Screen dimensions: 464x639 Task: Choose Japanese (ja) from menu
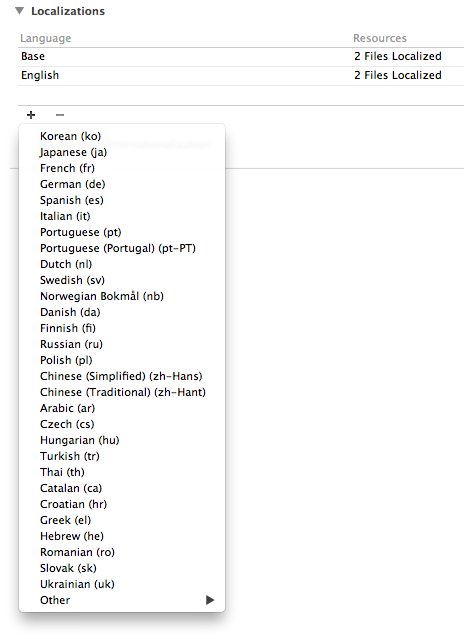[122, 152]
